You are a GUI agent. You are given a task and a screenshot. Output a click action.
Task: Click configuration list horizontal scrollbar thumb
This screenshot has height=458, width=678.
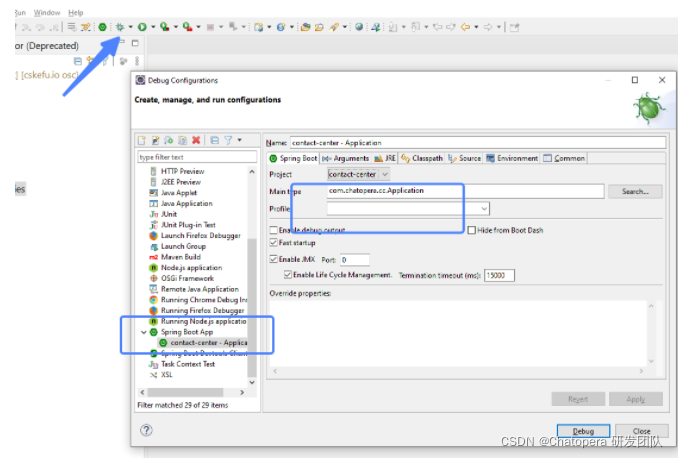(185, 392)
